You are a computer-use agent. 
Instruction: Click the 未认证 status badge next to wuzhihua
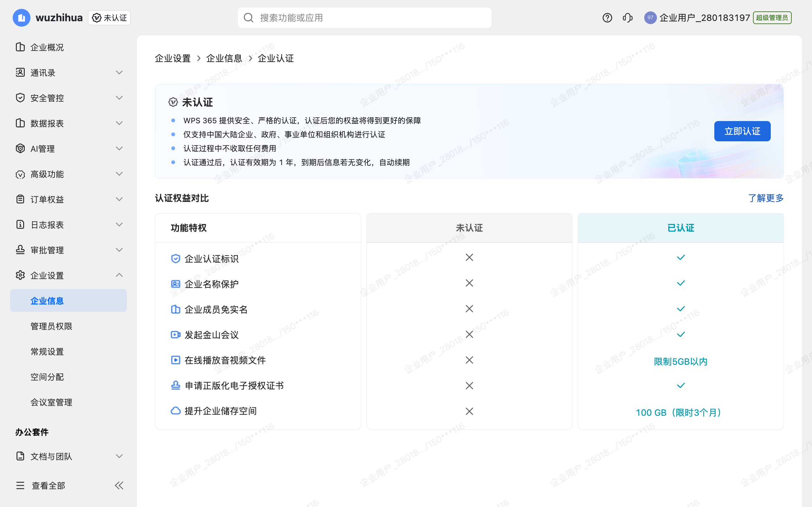[109, 17]
